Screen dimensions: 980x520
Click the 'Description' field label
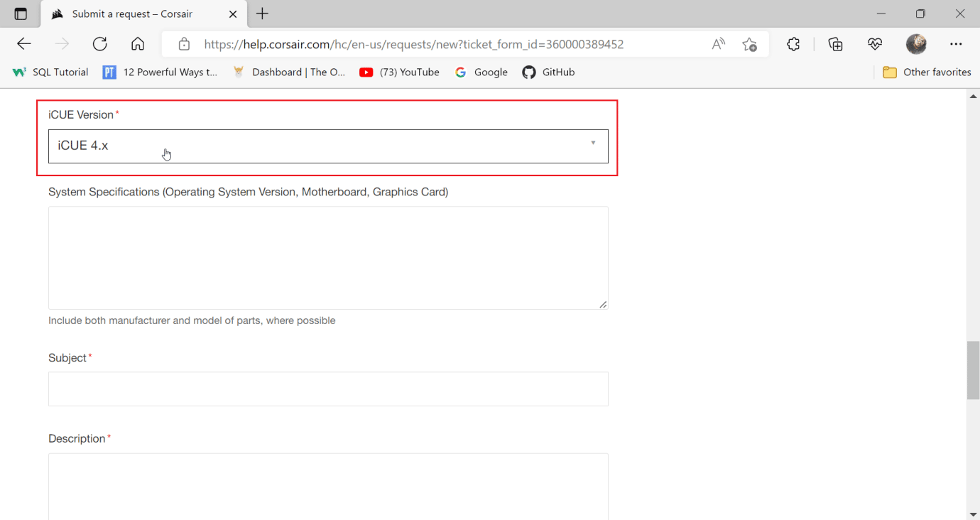77,439
